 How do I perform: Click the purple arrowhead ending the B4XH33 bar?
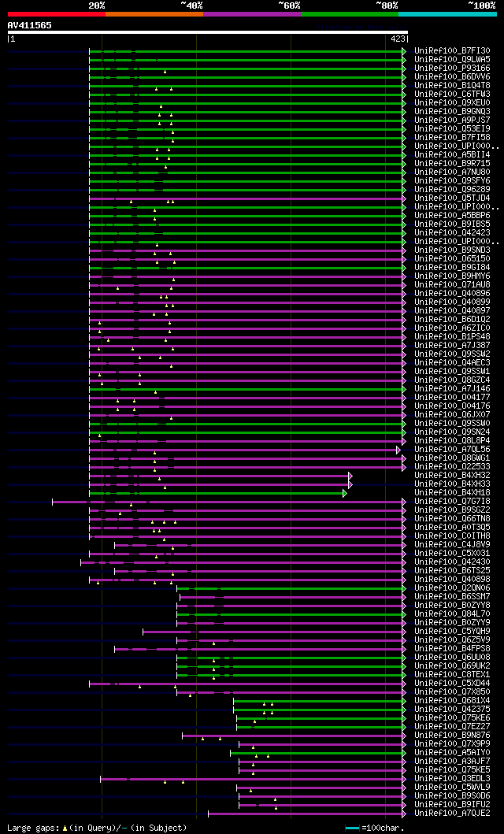350,484
